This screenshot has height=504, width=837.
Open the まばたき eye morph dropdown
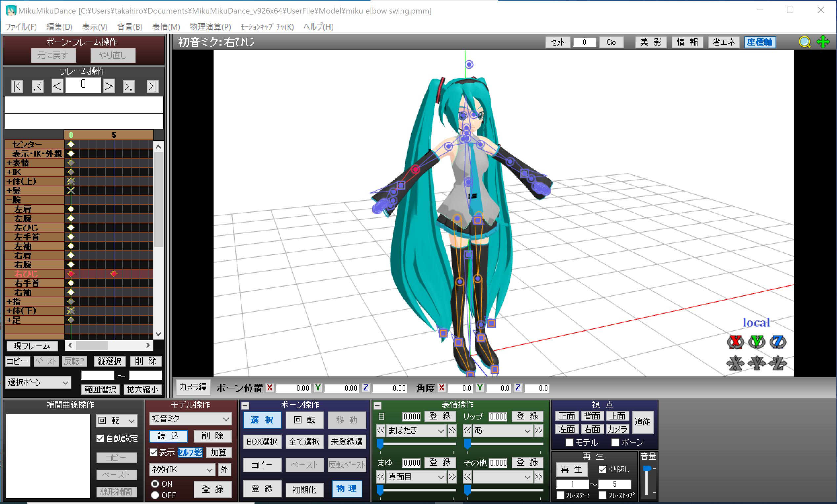416,430
